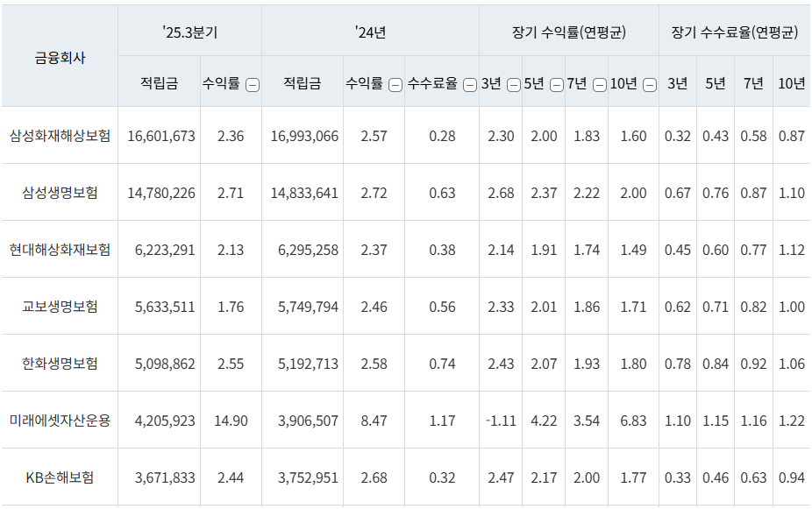Click the value 5,098,862
Screen dimensions: 812x509
point(165,364)
